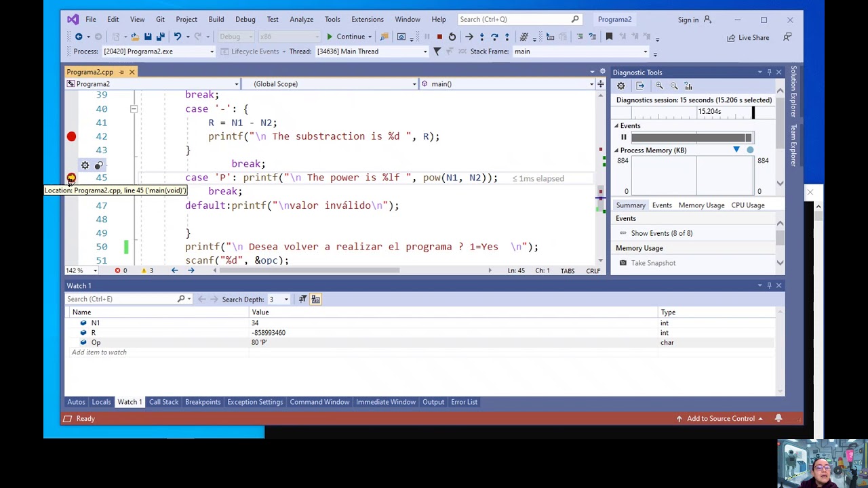Click the Continue debugging button
Image resolution: width=868 pixels, height=488 pixels.
[347, 37]
